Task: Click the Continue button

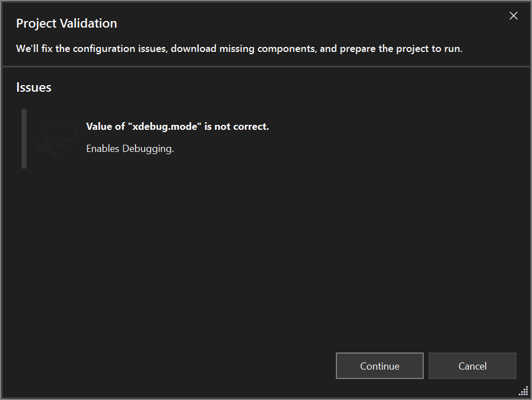Action: [380, 366]
